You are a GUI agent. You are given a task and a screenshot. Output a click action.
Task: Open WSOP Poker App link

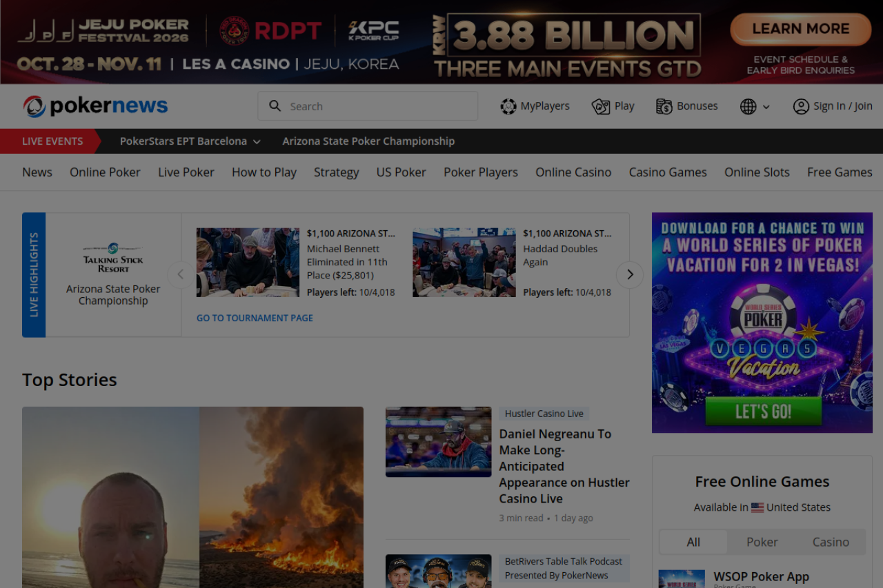click(x=762, y=577)
